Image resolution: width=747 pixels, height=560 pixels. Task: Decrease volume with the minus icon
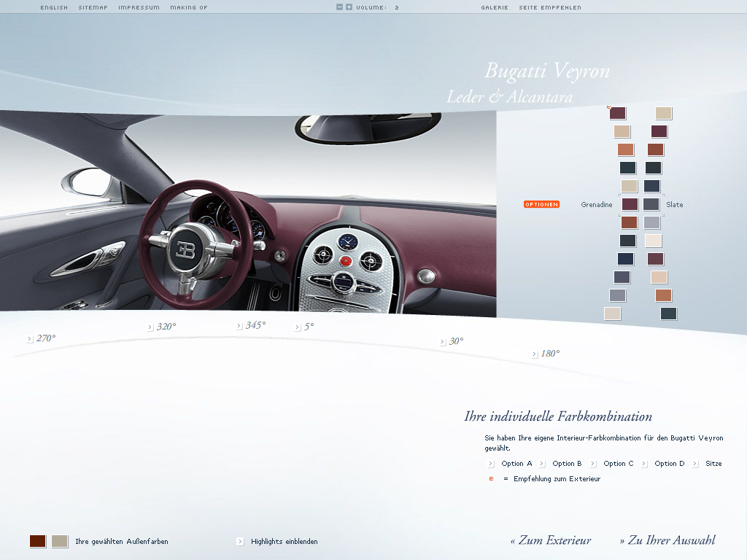[339, 7]
